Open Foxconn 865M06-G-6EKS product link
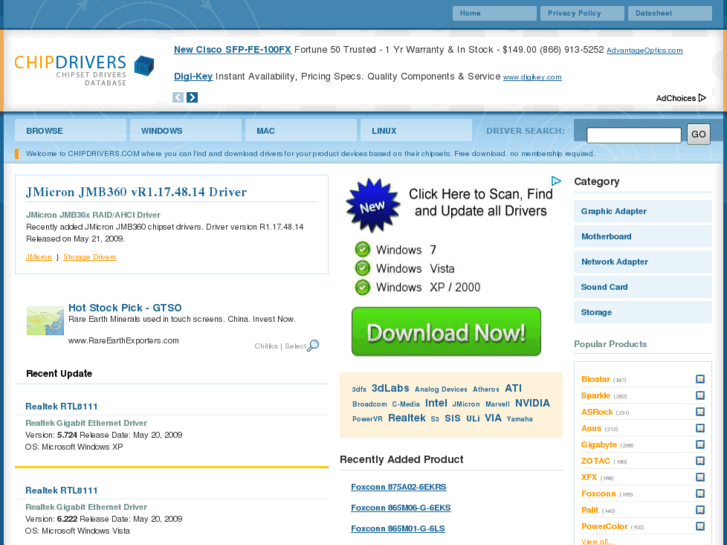Viewport: 727px width, 545px height. (x=401, y=508)
